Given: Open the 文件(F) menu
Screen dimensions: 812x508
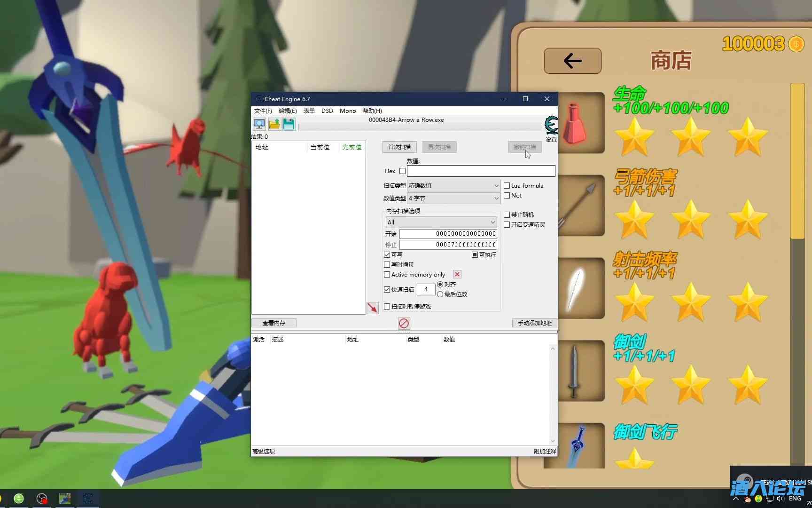Looking at the screenshot, I should (263, 111).
